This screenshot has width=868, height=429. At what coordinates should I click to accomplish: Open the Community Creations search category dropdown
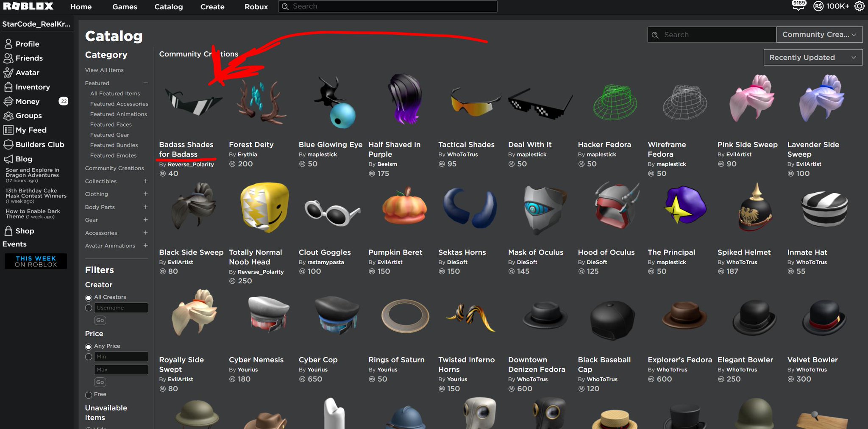pyautogui.click(x=819, y=35)
